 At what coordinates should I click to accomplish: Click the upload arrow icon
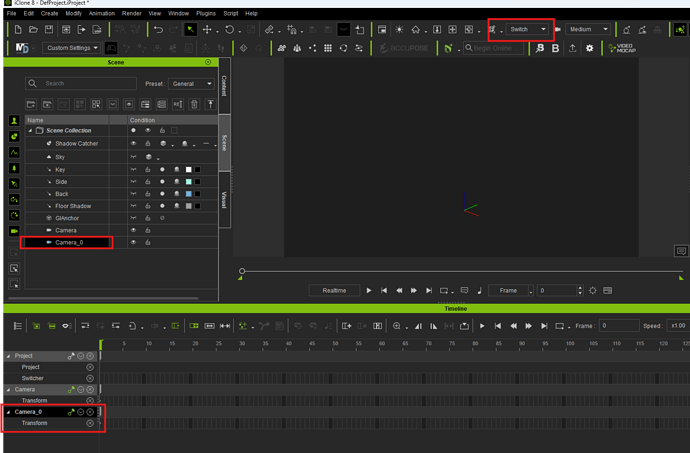[x=572, y=48]
